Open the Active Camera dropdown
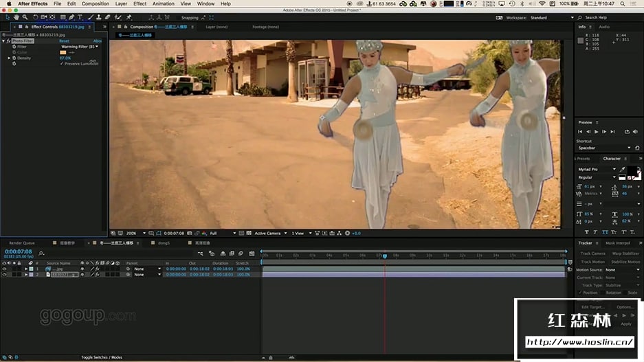644x362 pixels. [x=270, y=233]
